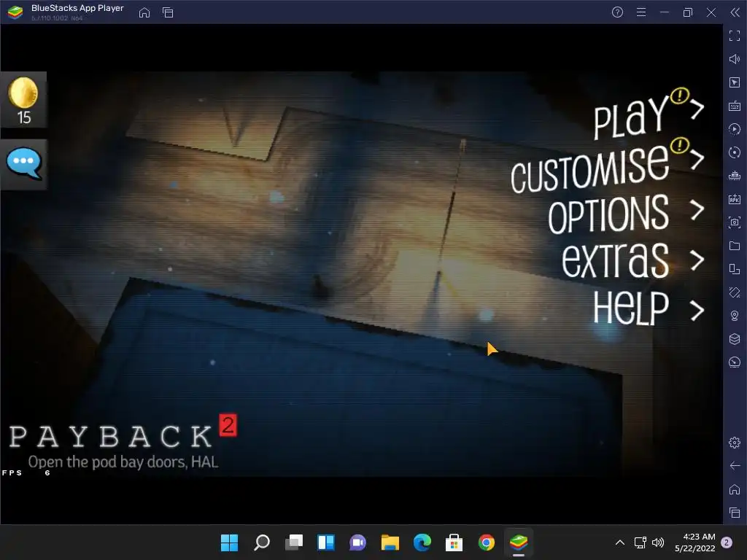Click the PAYBACK 2 title logo
The width and height of the screenshot is (747, 560).
click(x=123, y=432)
